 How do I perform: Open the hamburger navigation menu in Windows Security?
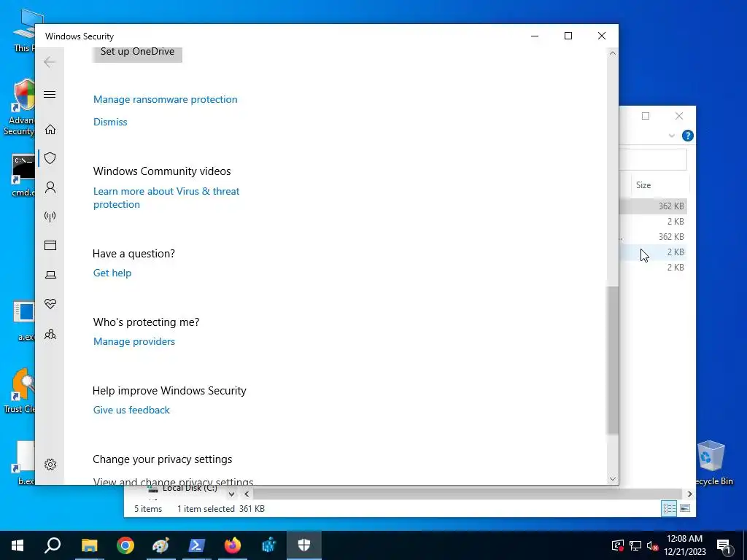click(50, 94)
